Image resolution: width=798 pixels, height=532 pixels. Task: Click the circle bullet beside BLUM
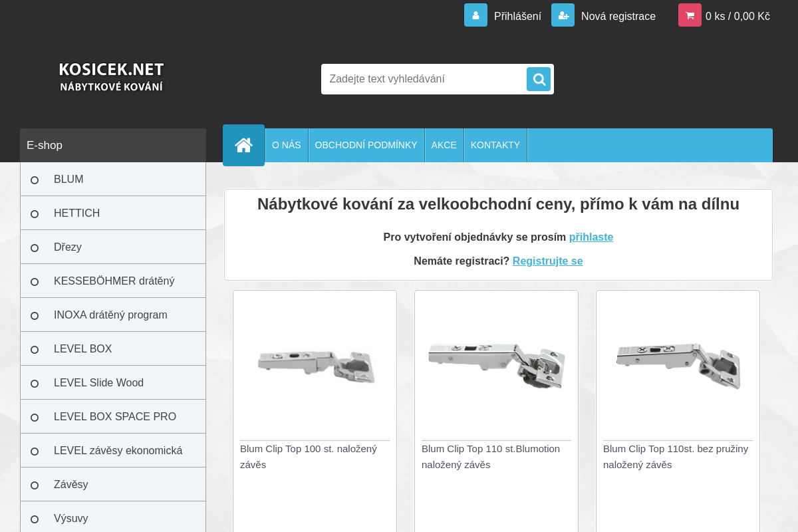click(x=35, y=180)
